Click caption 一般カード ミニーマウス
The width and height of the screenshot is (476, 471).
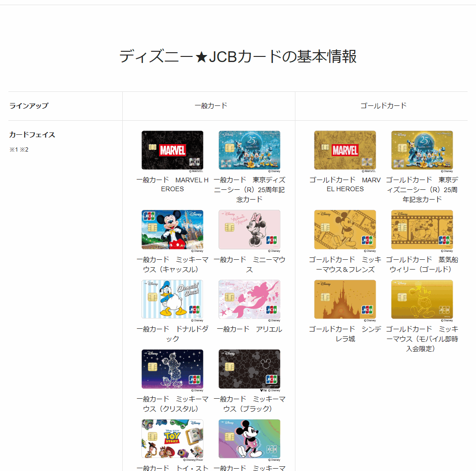point(250,264)
